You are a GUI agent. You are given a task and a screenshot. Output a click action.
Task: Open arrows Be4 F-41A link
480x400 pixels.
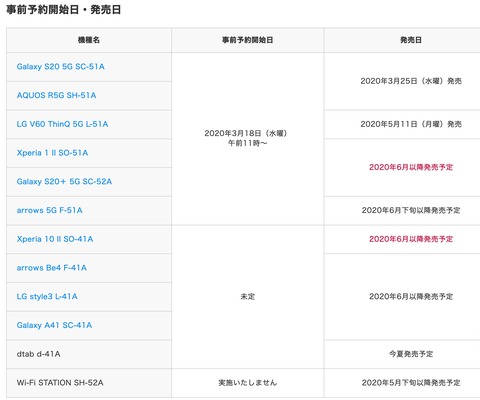[52, 268]
